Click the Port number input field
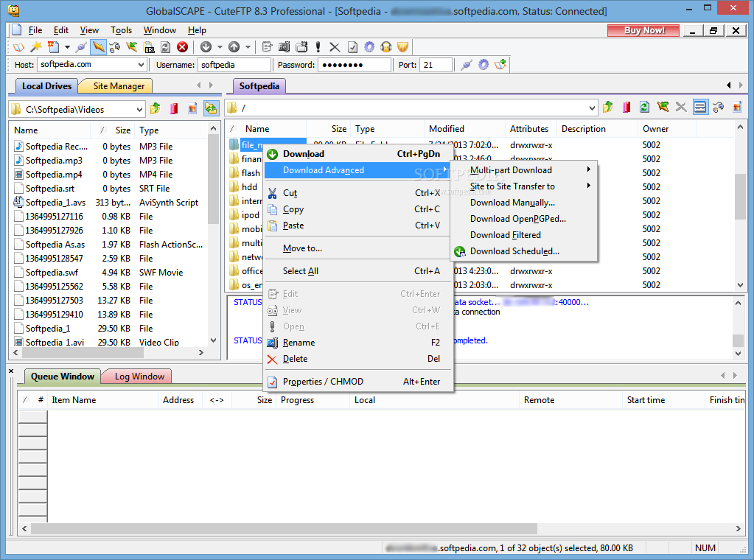 [x=436, y=65]
